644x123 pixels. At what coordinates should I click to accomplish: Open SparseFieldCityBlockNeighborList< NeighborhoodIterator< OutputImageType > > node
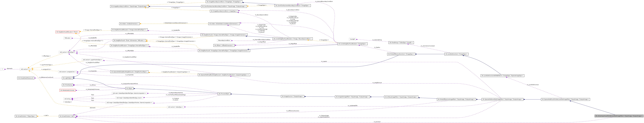(x=224, y=75)
